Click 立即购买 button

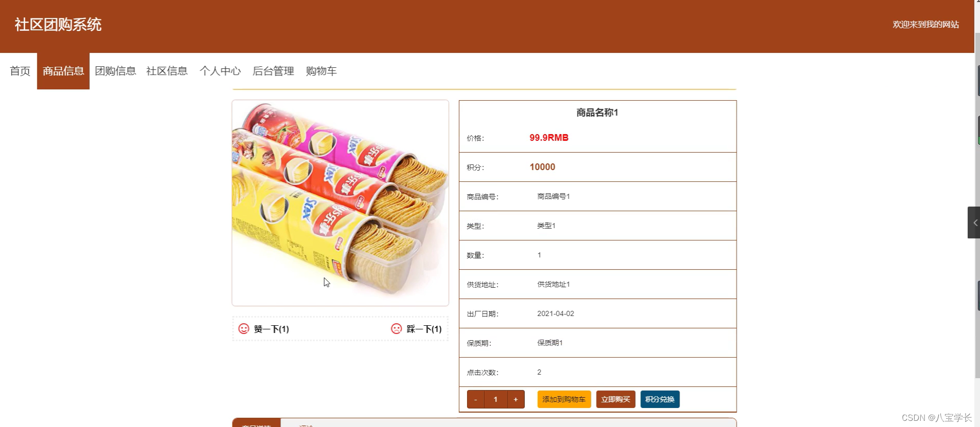point(616,399)
